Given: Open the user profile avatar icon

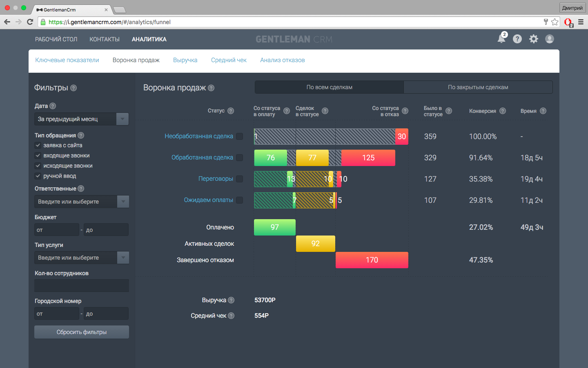Looking at the screenshot, I should click(x=550, y=39).
